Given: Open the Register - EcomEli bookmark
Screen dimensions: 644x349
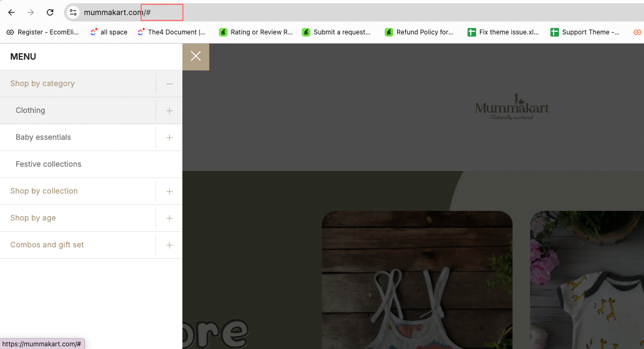Looking at the screenshot, I should tap(43, 32).
